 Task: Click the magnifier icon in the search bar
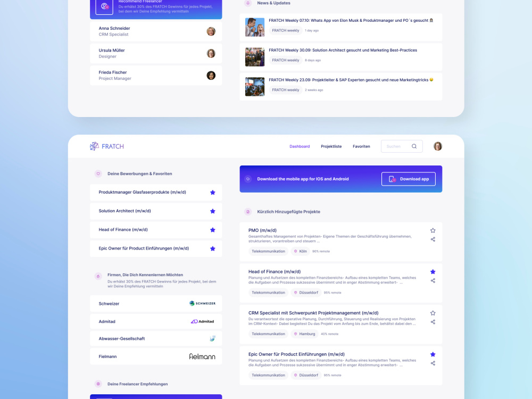[414, 146]
